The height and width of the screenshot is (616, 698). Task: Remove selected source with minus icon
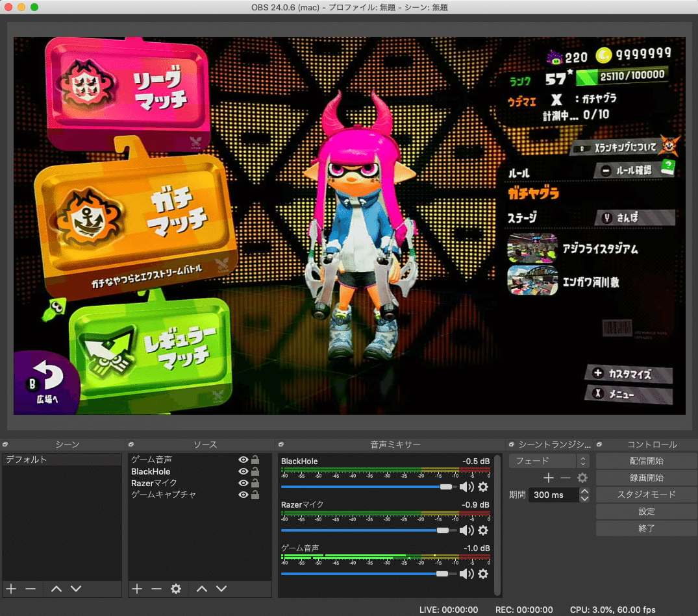156,589
